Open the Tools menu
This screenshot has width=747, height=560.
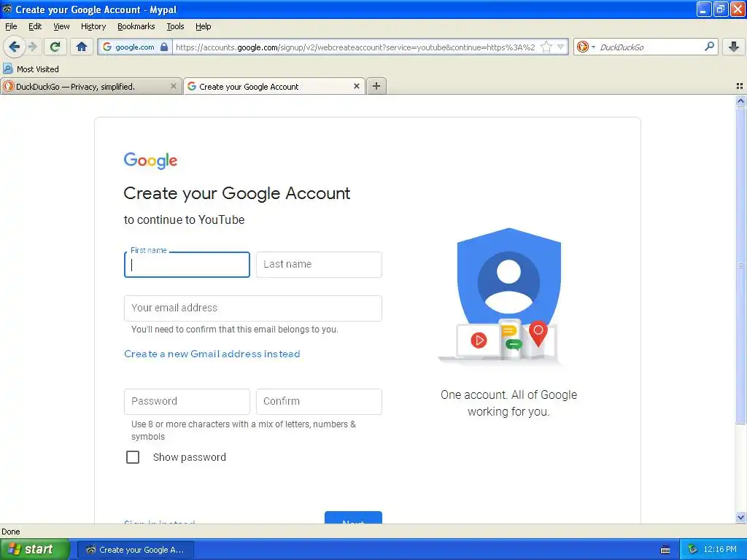pyautogui.click(x=175, y=26)
